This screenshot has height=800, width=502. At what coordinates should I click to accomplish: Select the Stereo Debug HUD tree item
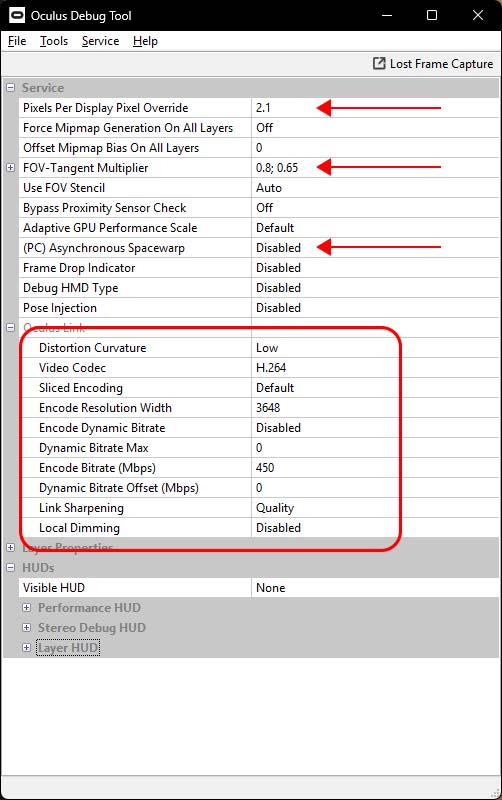pos(92,628)
